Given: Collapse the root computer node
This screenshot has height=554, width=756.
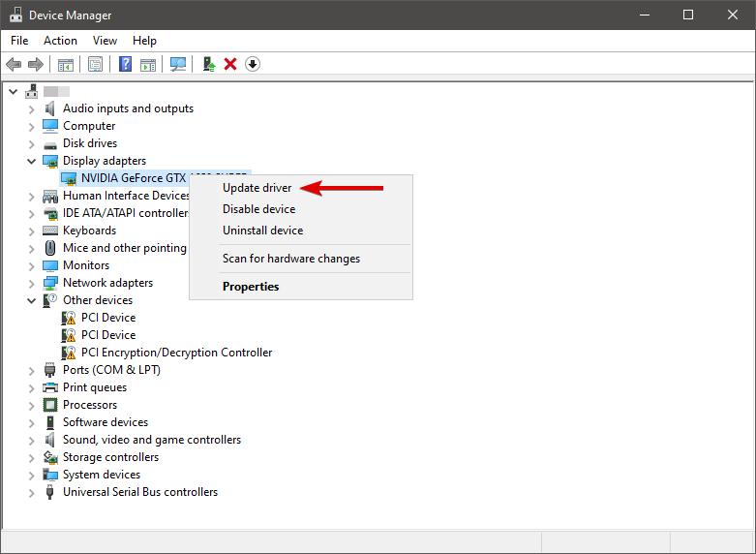Looking at the screenshot, I should 14,91.
